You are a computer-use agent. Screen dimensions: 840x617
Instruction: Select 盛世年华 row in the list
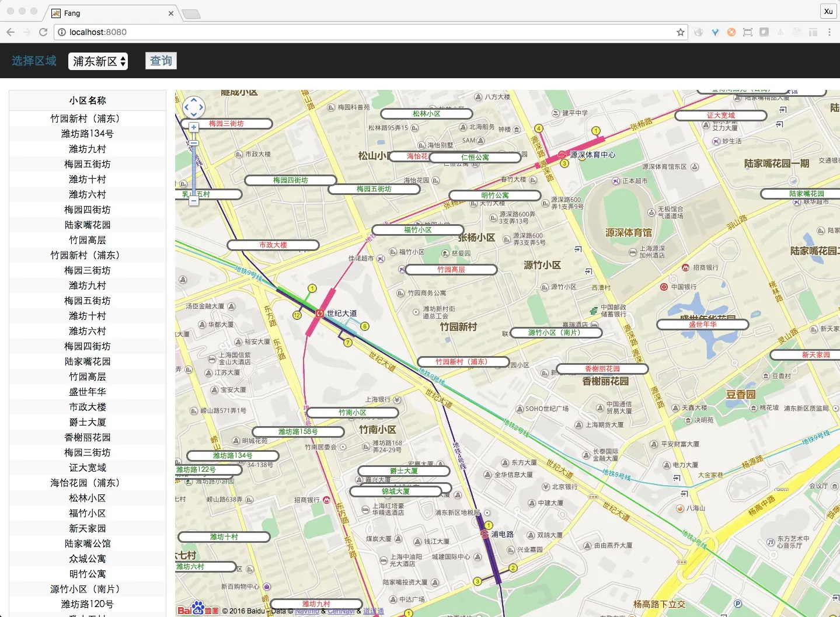coord(88,392)
